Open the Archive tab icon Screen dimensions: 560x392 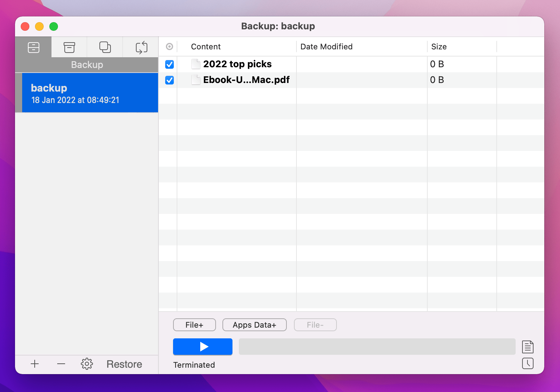click(x=69, y=47)
